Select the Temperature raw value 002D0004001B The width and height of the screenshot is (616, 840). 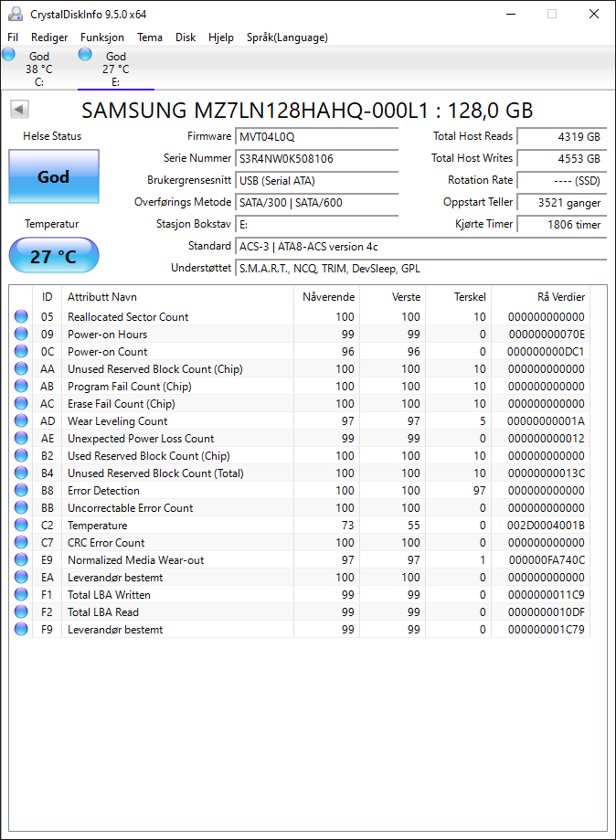[546, 526]
